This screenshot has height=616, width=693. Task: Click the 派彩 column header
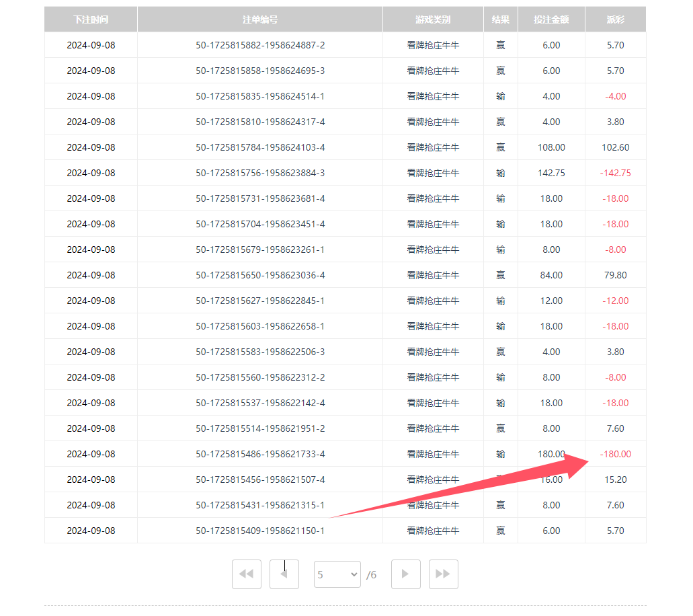[615, 19]
